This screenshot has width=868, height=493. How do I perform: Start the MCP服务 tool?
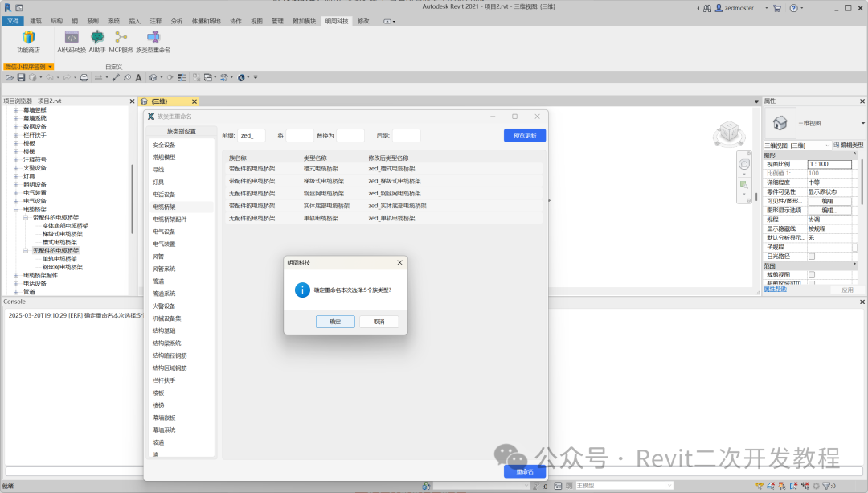click(x=121, y=38)
